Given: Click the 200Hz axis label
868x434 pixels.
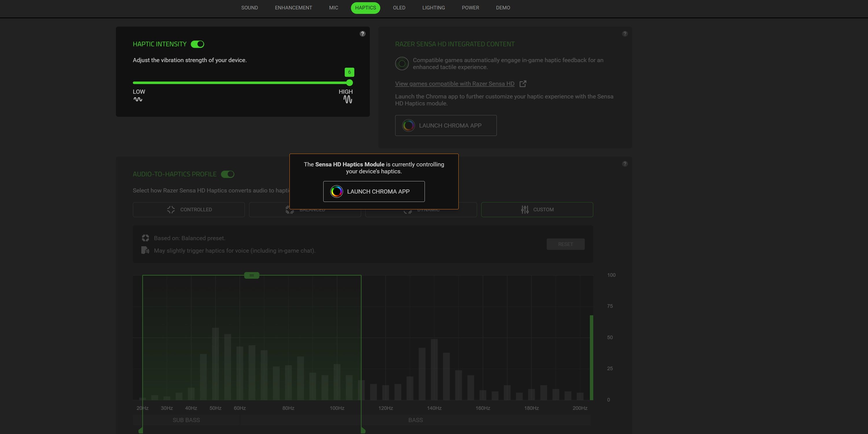Looking at the screenshot, I should pos(580,408).
